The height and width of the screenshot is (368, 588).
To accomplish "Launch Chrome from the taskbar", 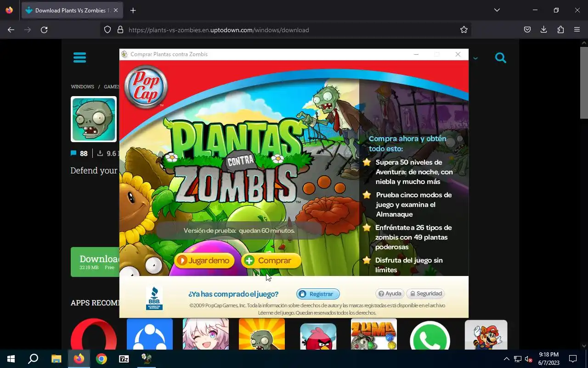I will pyautogui.click(x=102, y=359).
